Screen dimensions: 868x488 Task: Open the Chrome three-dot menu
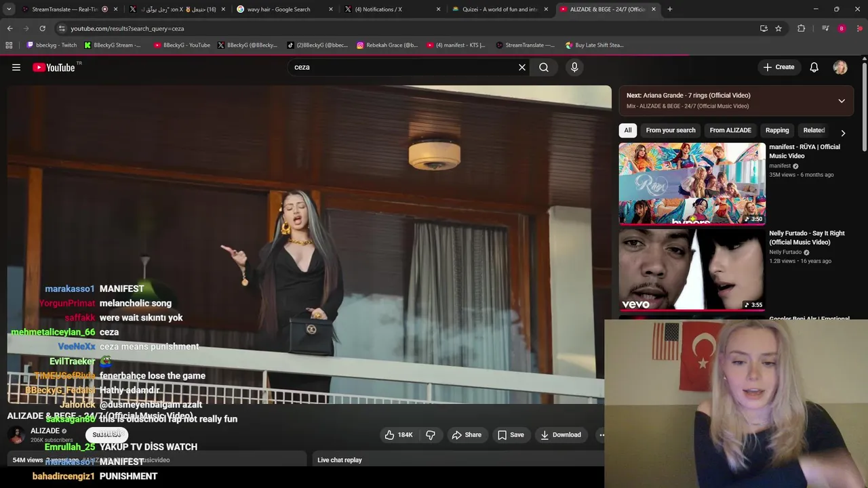(x=860, y=28)
